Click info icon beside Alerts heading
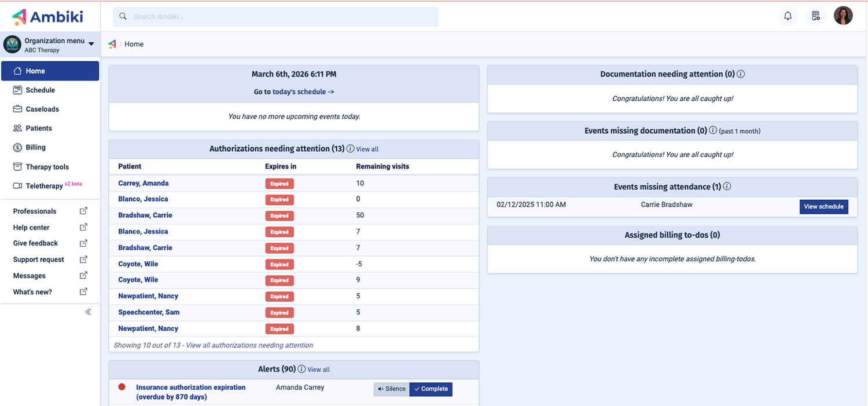The image size is (868, 406). 301,370
